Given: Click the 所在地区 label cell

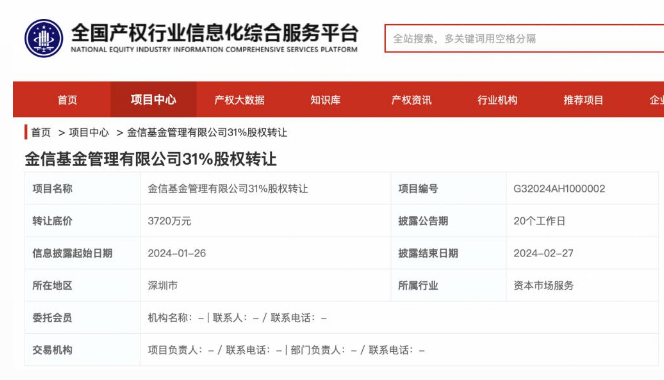Looking at the screenshot, I should click(x=83, y=286).
